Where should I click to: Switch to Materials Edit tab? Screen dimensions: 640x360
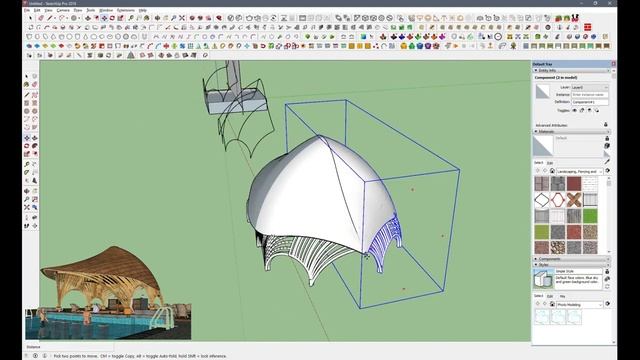[x=550, y=163]
